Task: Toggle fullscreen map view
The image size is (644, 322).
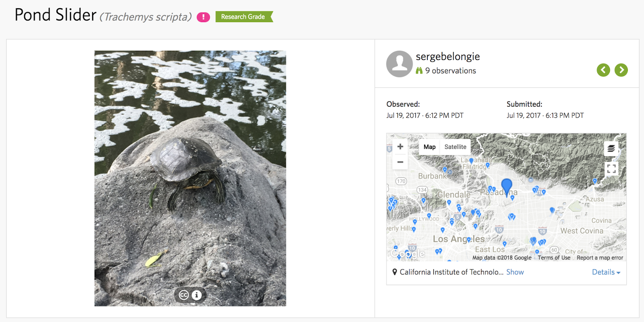Action: click(611, 169)
